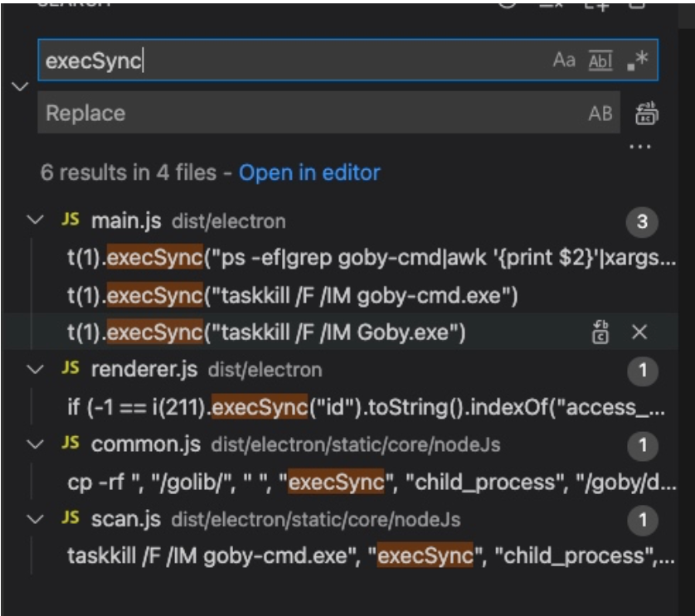Image resolution: width=695 pixels, height=616 pixels.
Task: Toggle Match Whole Word option
Action: click(x=600, y=61)
